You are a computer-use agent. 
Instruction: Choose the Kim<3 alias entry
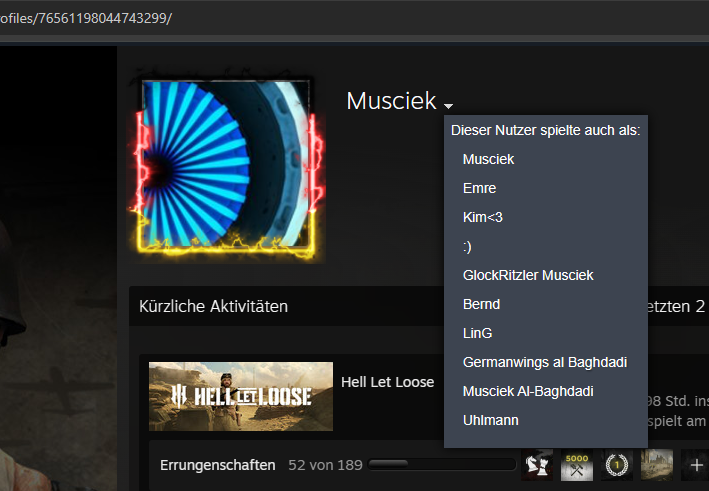pyautogui.click(x=482, y=217)
